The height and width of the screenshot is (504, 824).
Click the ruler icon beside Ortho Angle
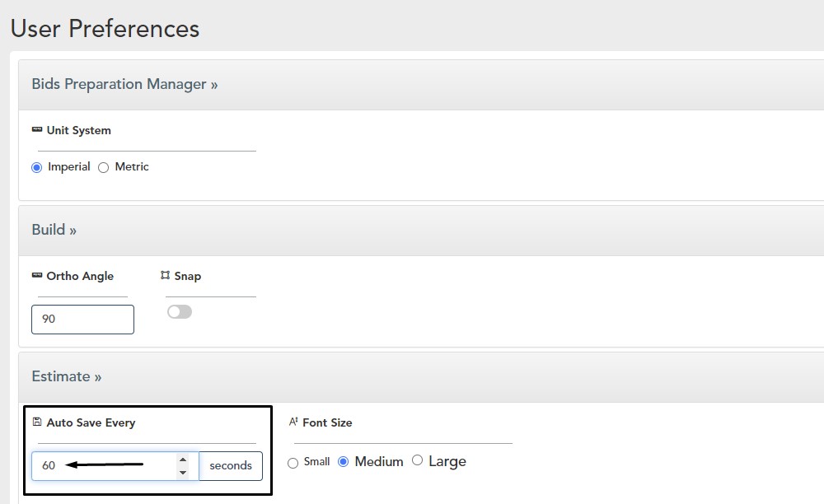(37, 276)
